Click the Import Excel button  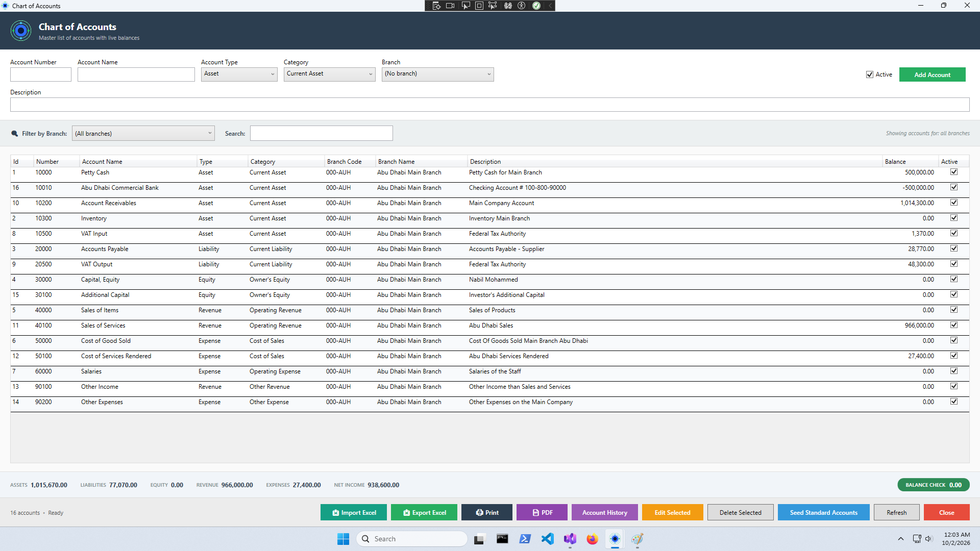[x=354, y=512]
